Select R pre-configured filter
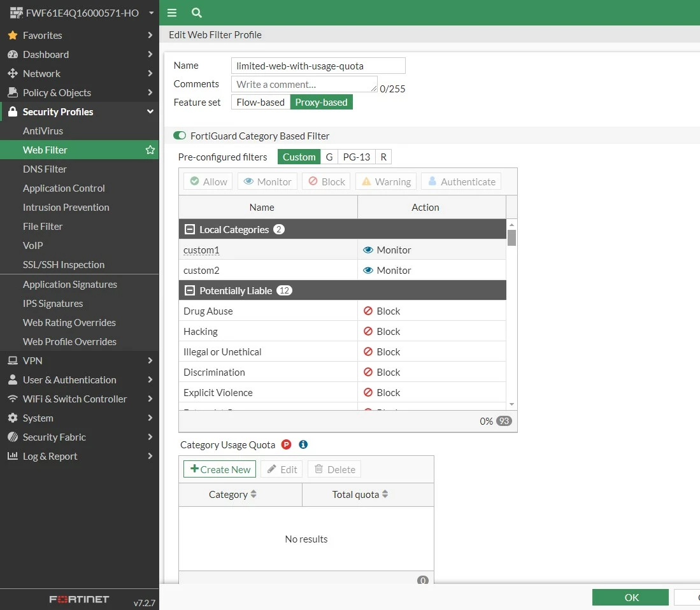Viewport: 700px width, 610px height. (x=383, y=157)
